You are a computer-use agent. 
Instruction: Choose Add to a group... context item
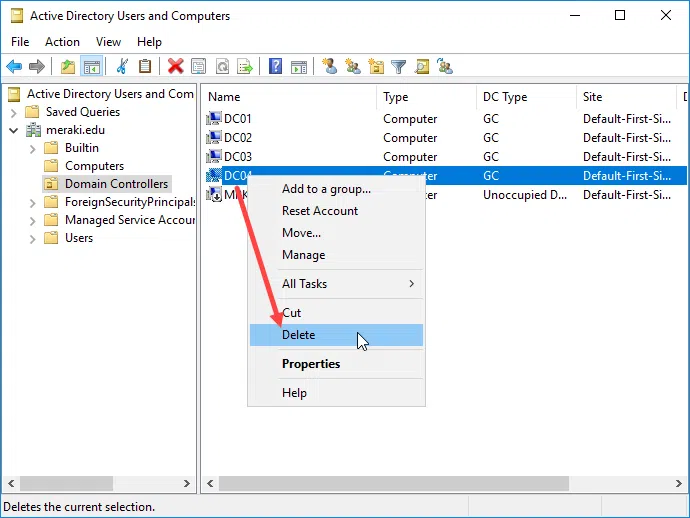[x=336, y=189]
